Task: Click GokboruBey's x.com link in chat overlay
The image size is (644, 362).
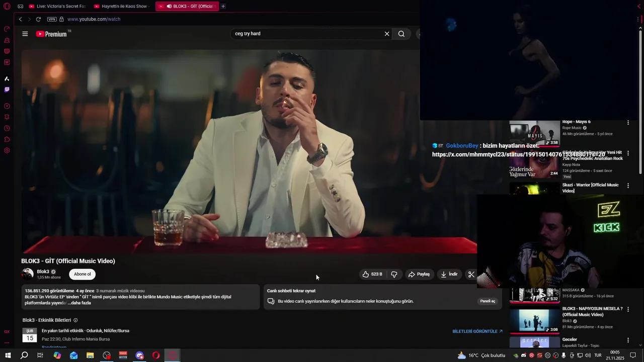Action: [x=518, y=154]
